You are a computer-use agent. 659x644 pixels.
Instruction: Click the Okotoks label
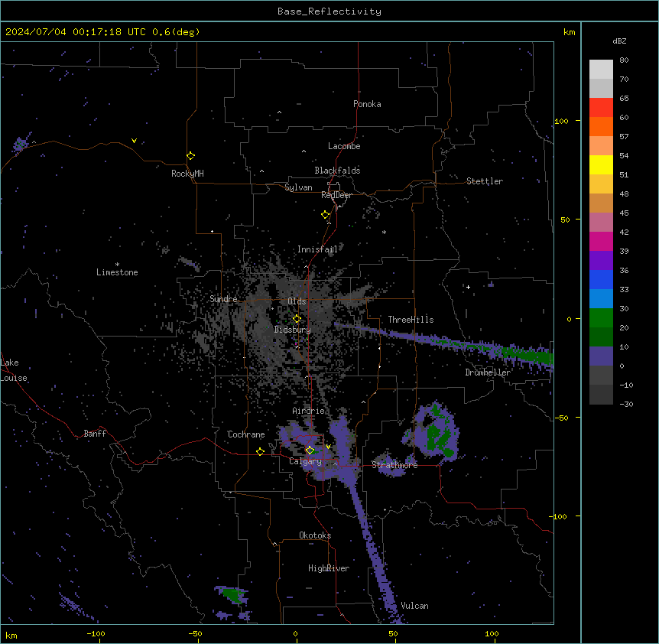click(x=315, y=535)
